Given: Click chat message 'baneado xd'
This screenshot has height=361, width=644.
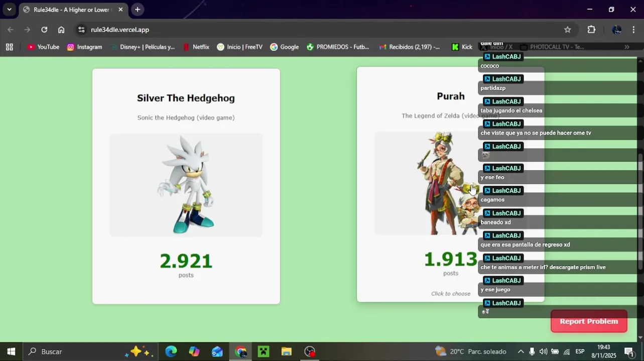Looking at the screenshot, I should pyautogui.click(x=495, y=222).
